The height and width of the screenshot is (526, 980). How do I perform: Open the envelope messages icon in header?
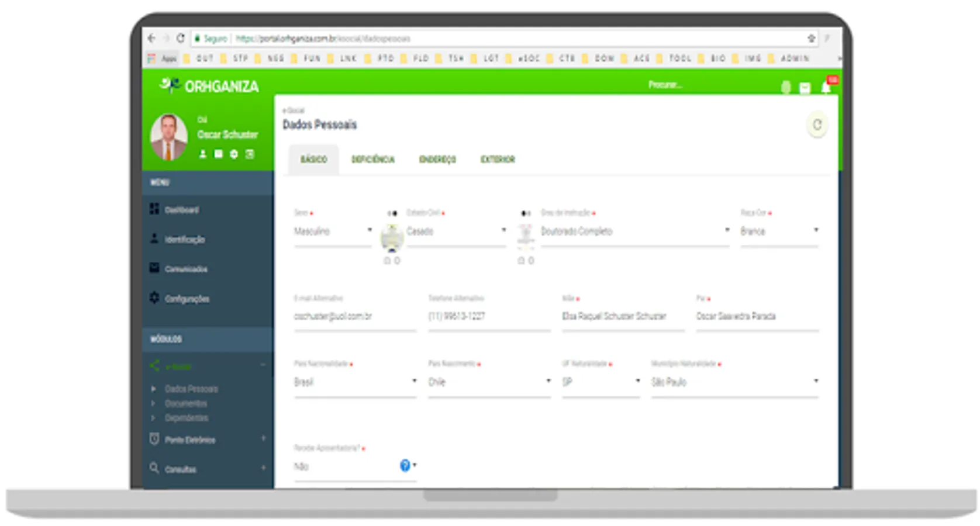pos(805,88)
